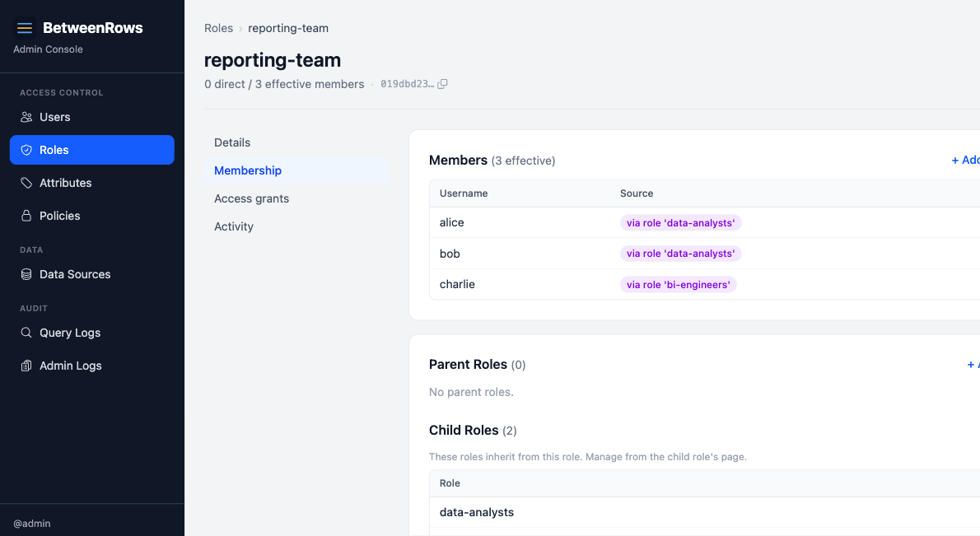Click bob's 'data-analysts' source badge
This screenshot has height=536, width=980.
coord(680,254)
